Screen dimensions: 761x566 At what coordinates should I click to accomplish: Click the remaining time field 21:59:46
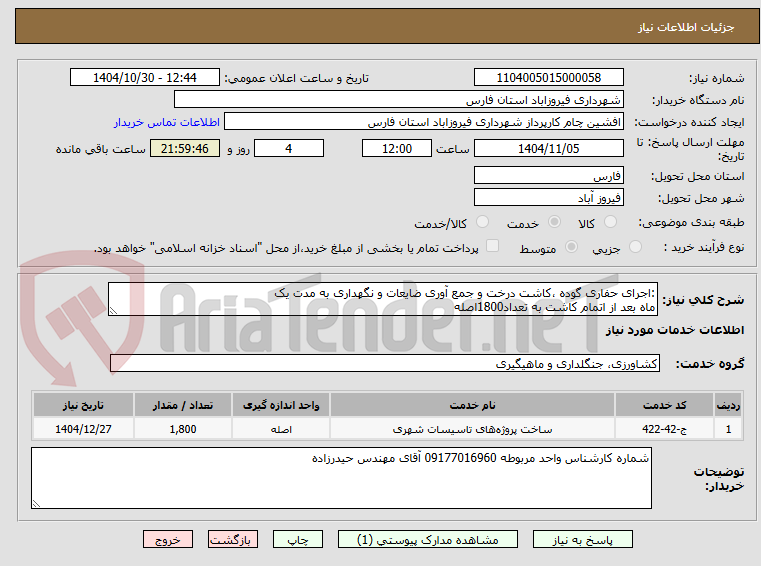point(184,149)
